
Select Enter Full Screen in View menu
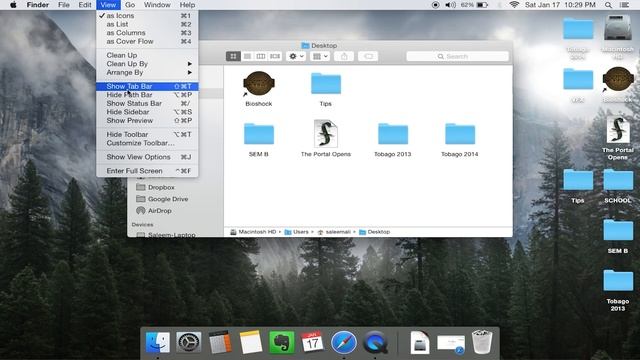(x=147, y=171)
